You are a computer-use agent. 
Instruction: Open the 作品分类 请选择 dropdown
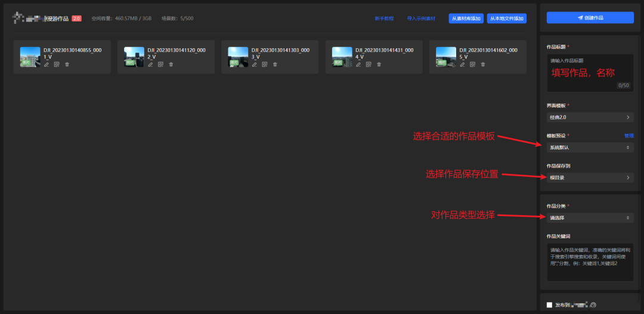point(590,218)
